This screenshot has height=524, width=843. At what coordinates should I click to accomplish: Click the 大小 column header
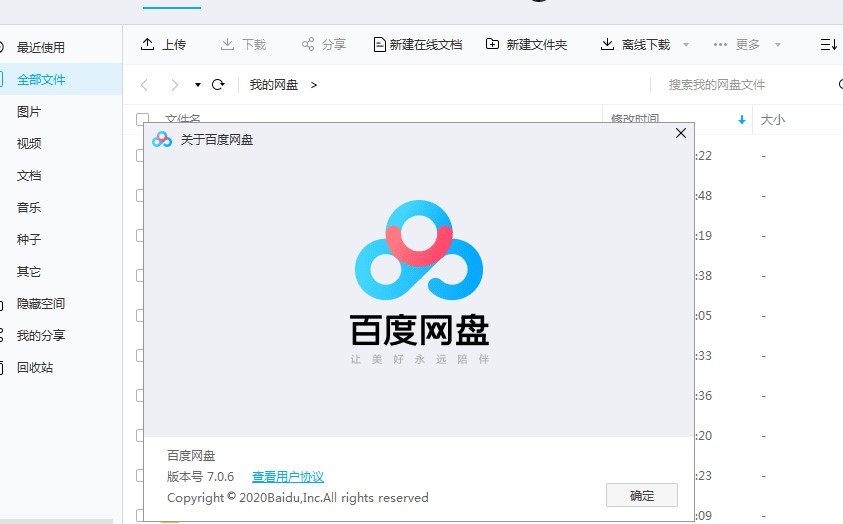click(773, 120)
